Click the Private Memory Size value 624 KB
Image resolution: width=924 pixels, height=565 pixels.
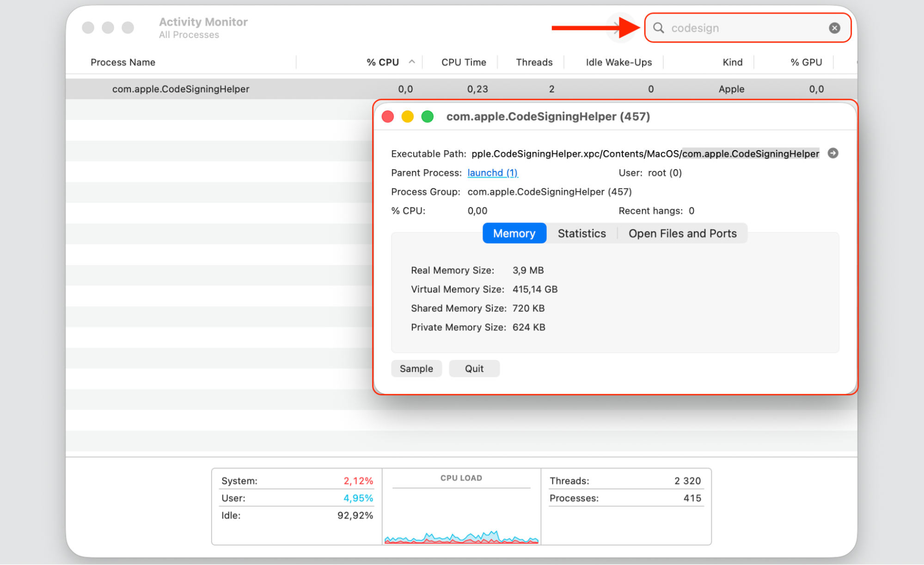pos(529,327)
